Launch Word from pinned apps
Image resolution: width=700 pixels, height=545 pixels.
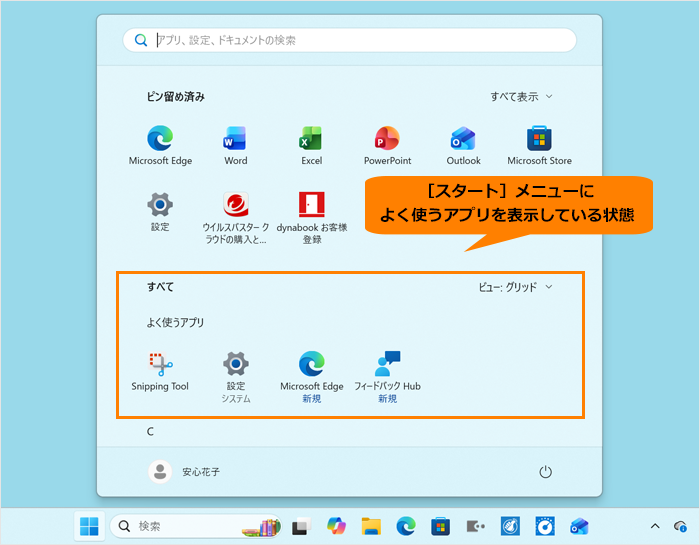[x=235, y=146]
